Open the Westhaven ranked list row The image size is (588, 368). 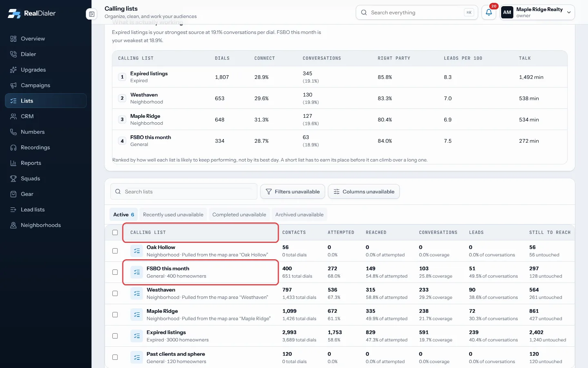coord(340,98)
